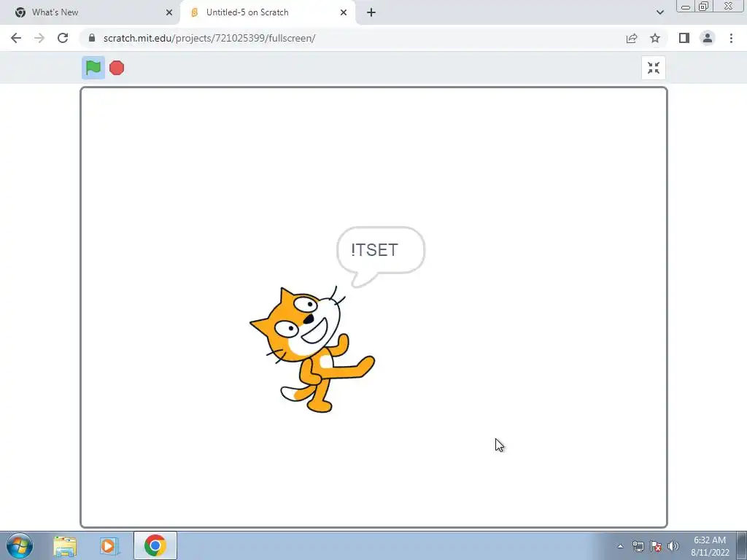The image size is (747, 560).
Task: Open Windows Start menu
Action: [20, 545]
